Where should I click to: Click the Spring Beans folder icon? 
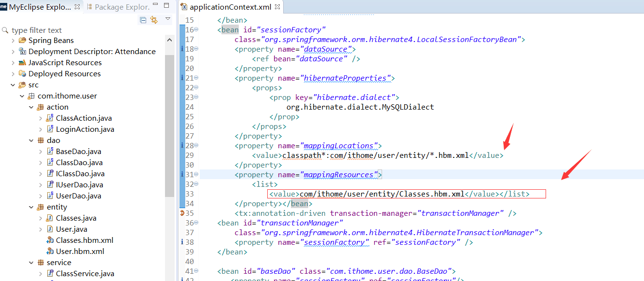tap(22, 41)
